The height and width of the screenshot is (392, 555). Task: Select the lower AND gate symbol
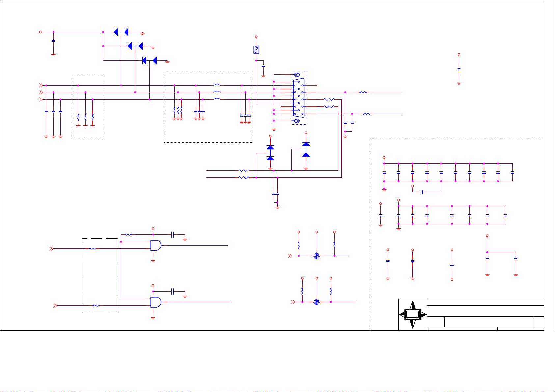click(156, 302)
